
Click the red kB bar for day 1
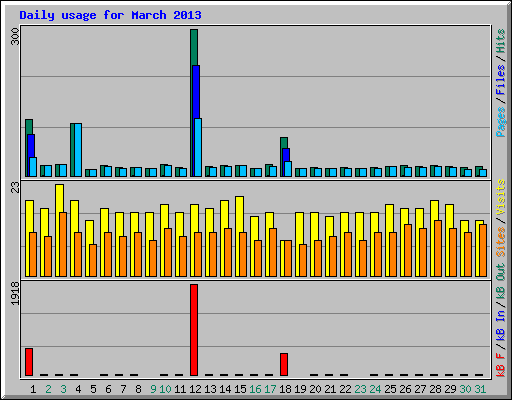(29, 362)
